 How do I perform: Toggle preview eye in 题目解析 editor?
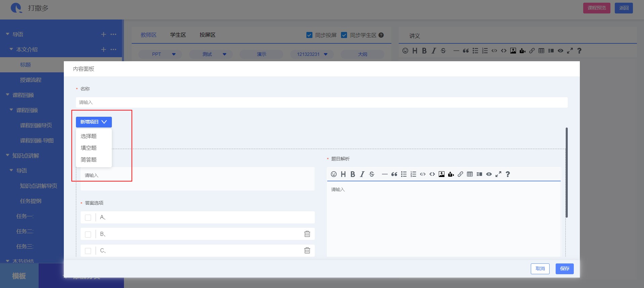[x=489, y=174]
